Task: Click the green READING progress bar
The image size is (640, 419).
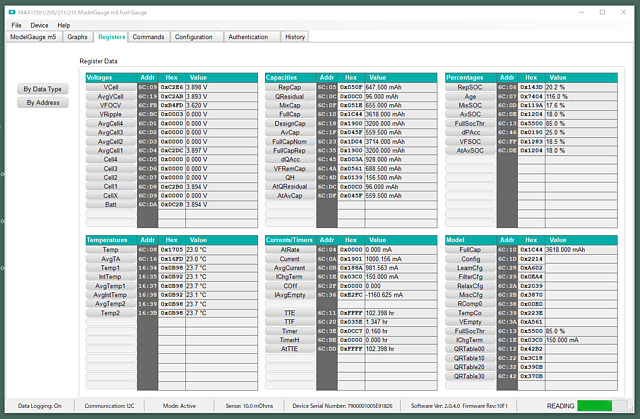Action: pos(602,406)
